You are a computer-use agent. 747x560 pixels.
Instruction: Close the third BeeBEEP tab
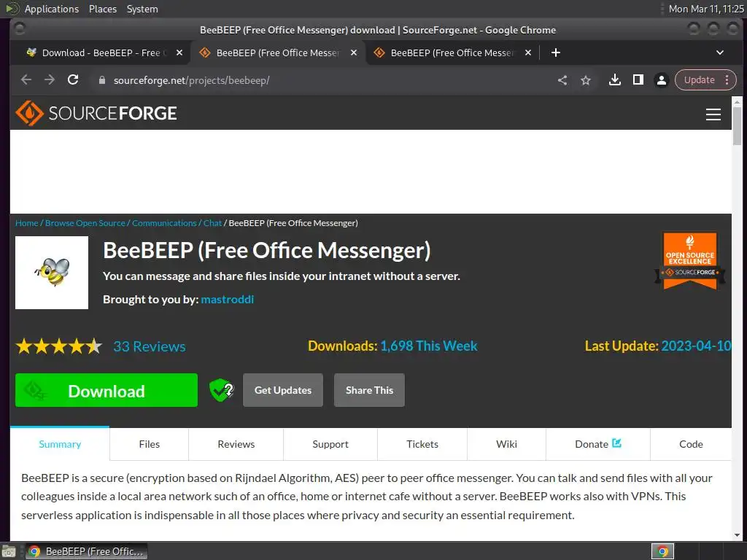(x=528, y=52)
